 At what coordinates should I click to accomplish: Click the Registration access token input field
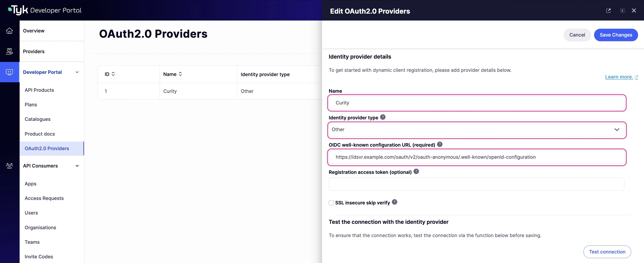point(476,184)
